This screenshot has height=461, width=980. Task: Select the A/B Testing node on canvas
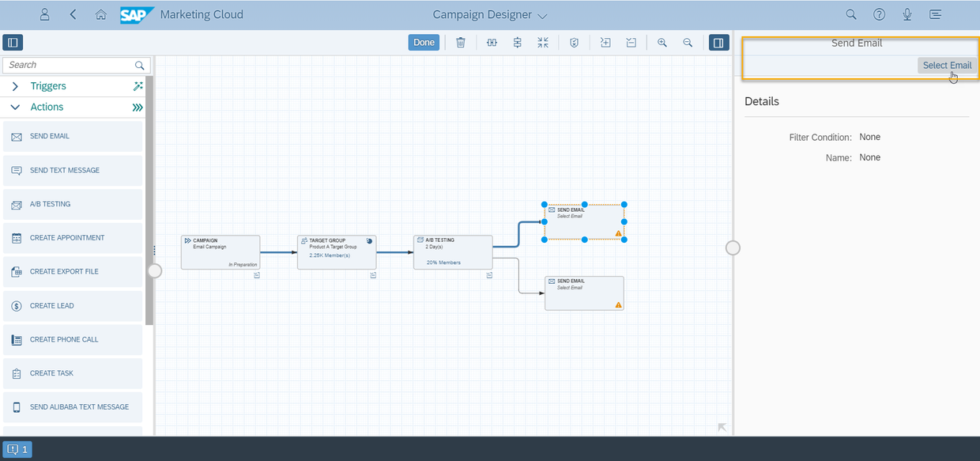click(453, 252)
